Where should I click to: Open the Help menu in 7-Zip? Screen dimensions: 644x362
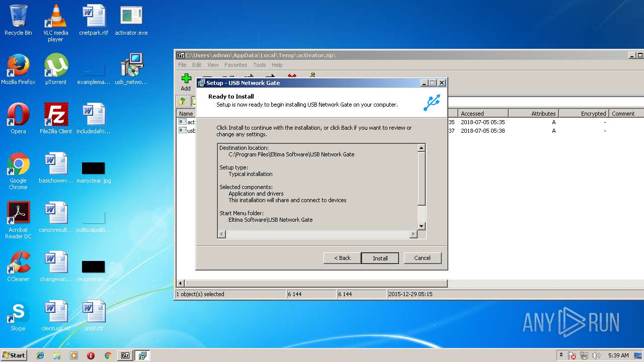(277, 65)
